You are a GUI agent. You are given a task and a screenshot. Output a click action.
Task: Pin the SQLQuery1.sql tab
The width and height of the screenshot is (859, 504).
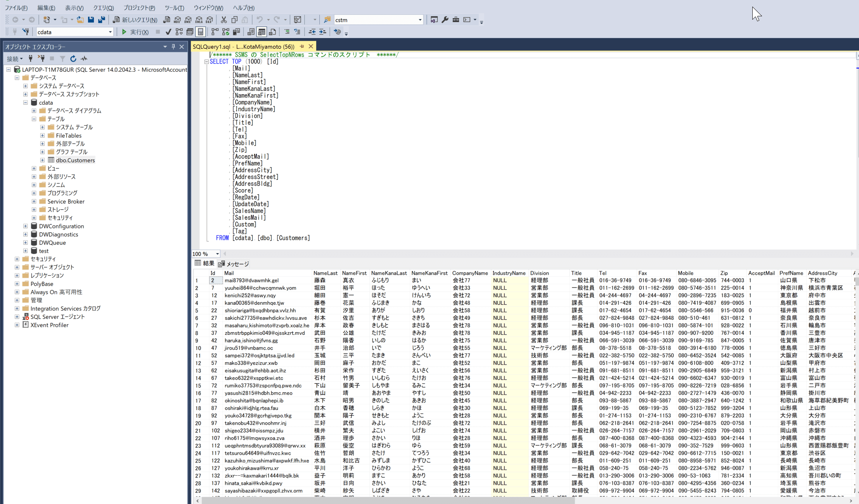302,46
